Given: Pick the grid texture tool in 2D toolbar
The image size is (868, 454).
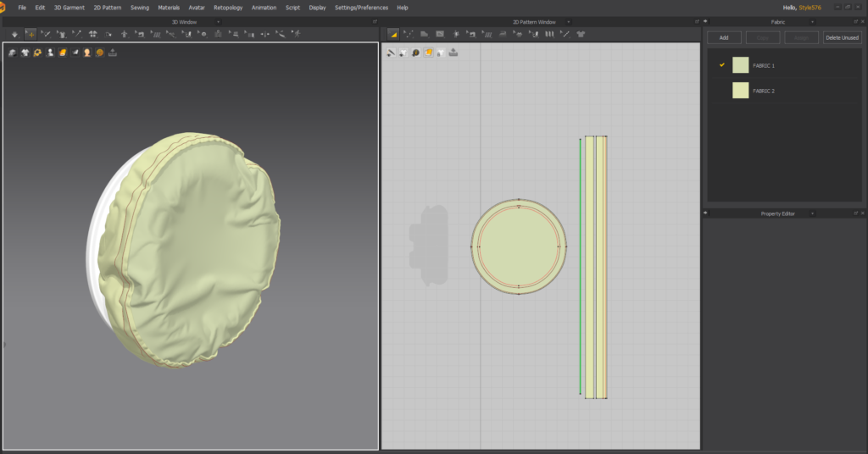Looking at the screenshot, I should [487, 34].
